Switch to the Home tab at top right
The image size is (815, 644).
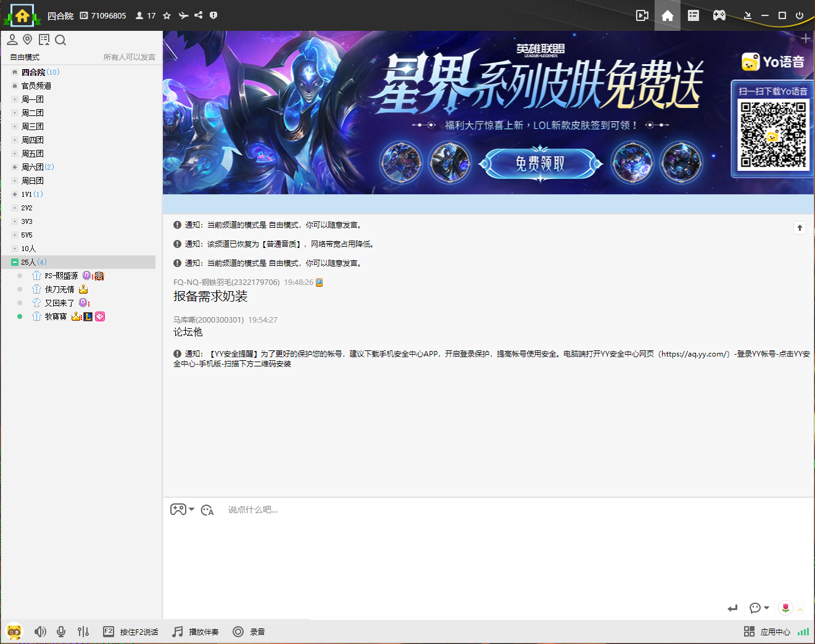click(x=667, y=15)
